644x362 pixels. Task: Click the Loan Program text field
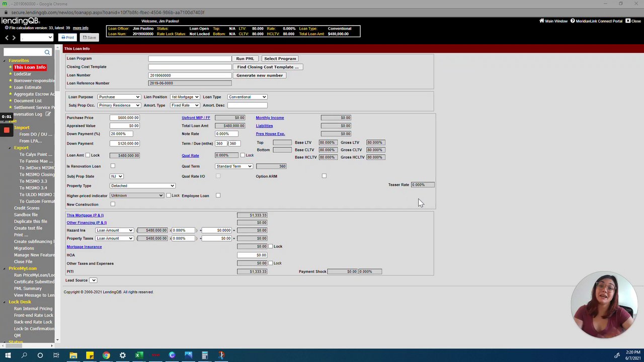pyautogui.click(x=190, y=59)
